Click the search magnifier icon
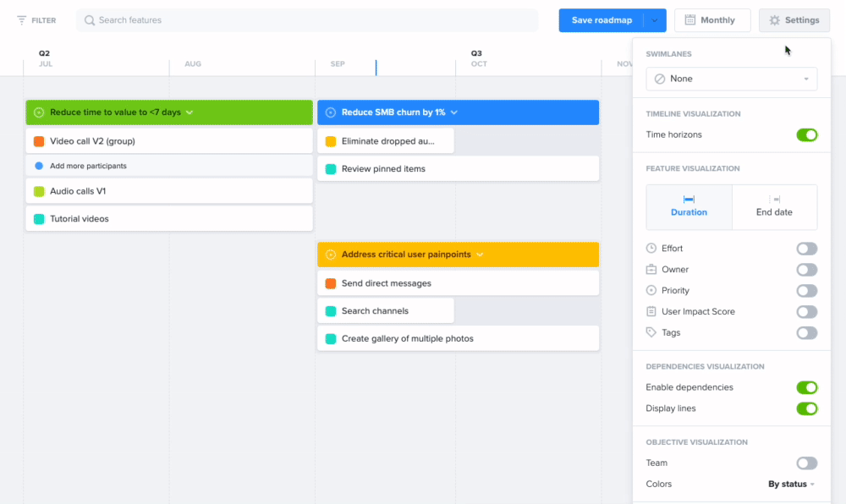 tap(90, 20)
